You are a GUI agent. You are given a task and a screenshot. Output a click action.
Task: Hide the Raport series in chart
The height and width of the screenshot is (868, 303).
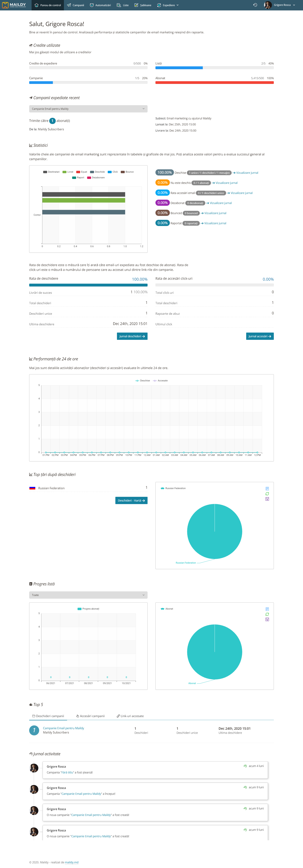tap(78, 178)
